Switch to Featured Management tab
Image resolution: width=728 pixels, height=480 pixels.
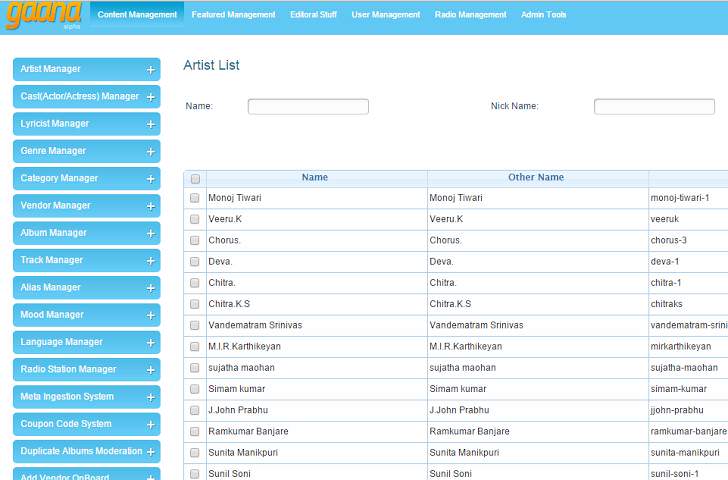233,15
